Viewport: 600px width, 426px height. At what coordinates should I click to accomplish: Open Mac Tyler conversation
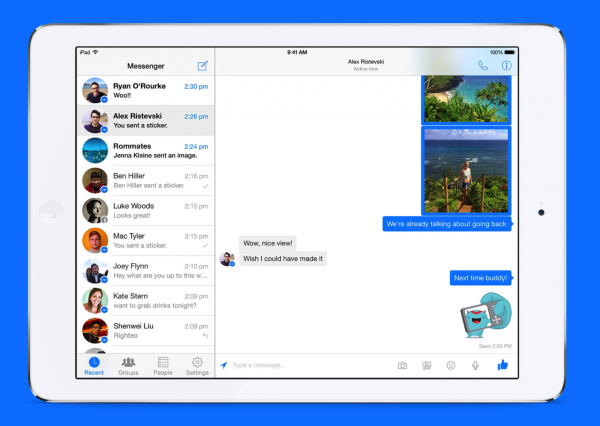146,240
